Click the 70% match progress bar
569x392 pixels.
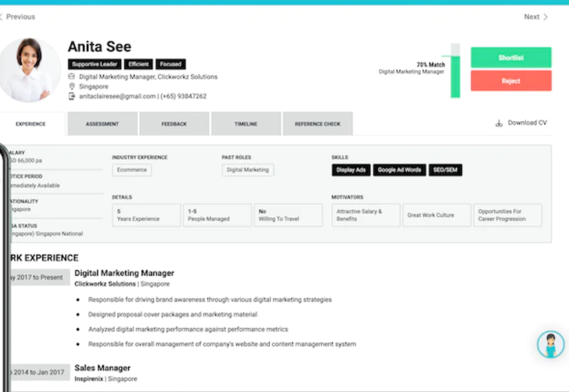[456, 71]
